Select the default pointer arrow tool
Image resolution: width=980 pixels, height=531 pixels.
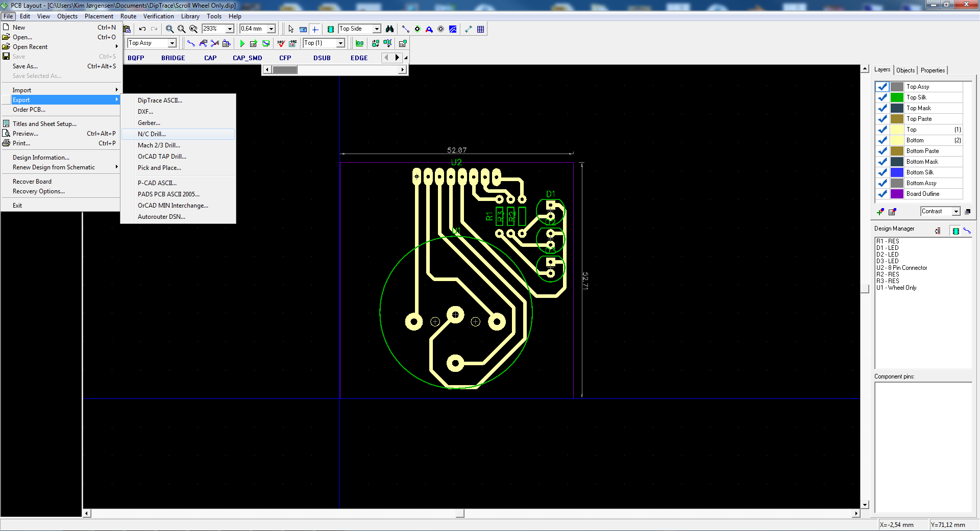pyautogui.click(x=291, y=29)
